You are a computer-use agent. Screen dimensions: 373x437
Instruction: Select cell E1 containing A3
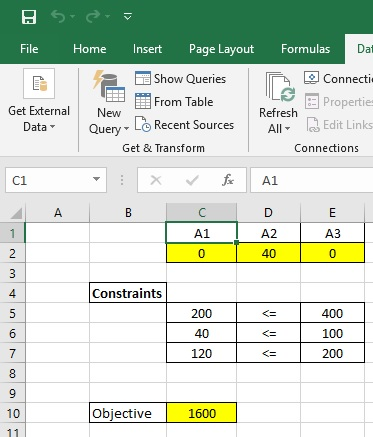click(332, 233)
